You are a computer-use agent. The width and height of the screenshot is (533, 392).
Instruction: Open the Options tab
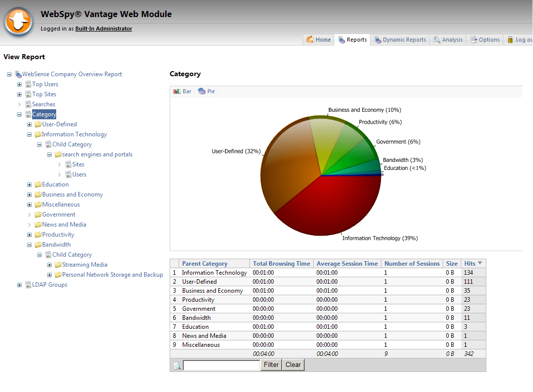pos(485,40)
